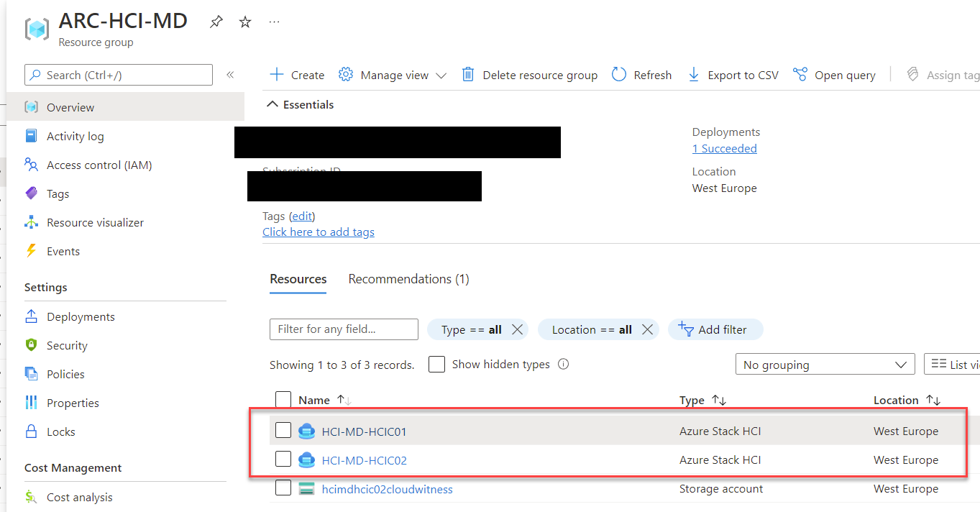Click the Cost analysis icon
This screenshot has width=980, height=512.
tap(31, 497)
